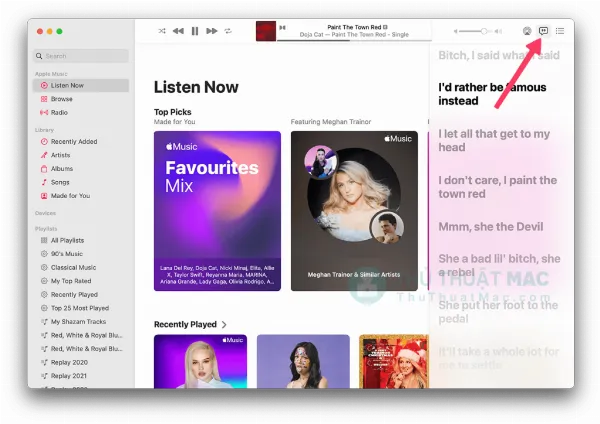Click the search field in sidebar
This screenshot has width=600, height=424.
coord(81,56)
